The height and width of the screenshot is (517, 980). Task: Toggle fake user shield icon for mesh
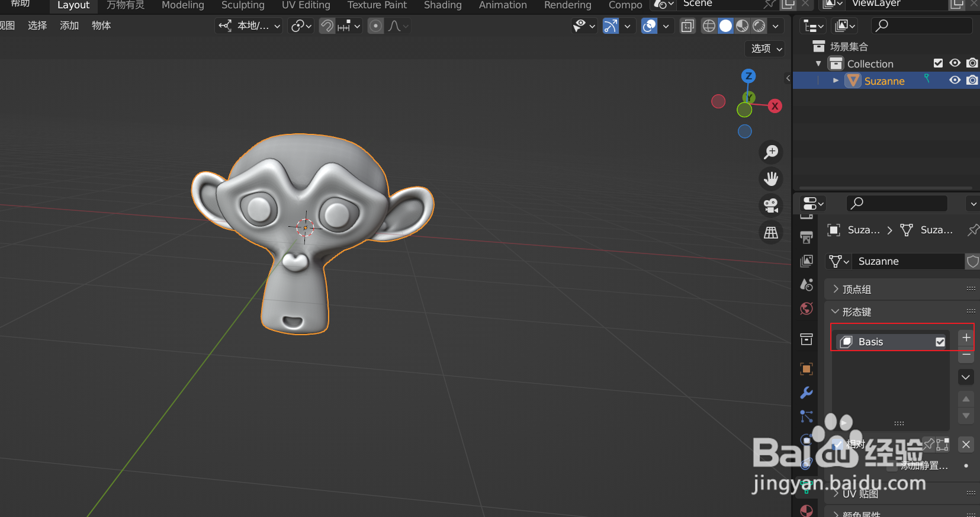click(972, 261)
